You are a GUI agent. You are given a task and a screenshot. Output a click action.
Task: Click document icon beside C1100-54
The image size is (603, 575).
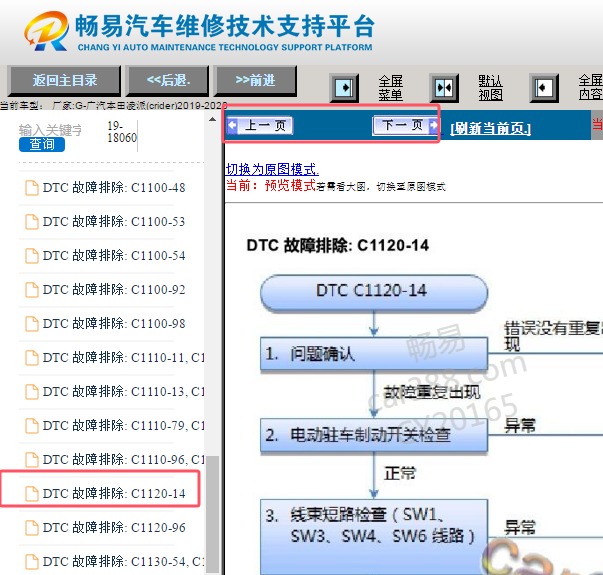point(32,255)
